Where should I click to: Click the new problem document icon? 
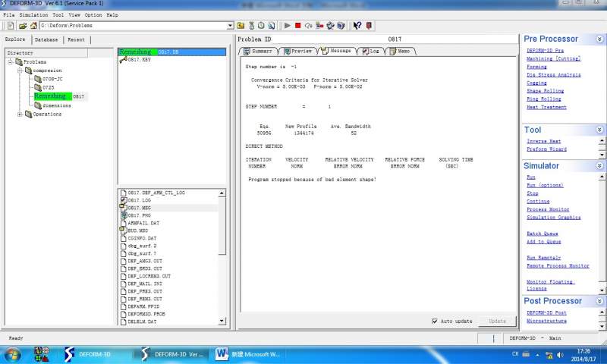[x=11, y=26]
